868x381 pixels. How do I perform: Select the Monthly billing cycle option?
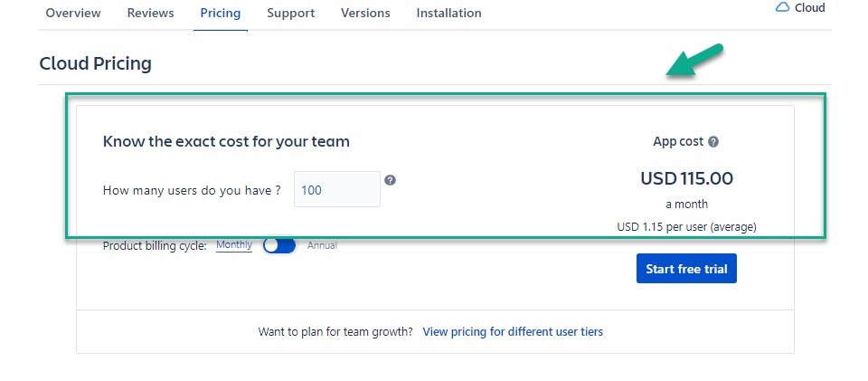[x=234, y=245]
